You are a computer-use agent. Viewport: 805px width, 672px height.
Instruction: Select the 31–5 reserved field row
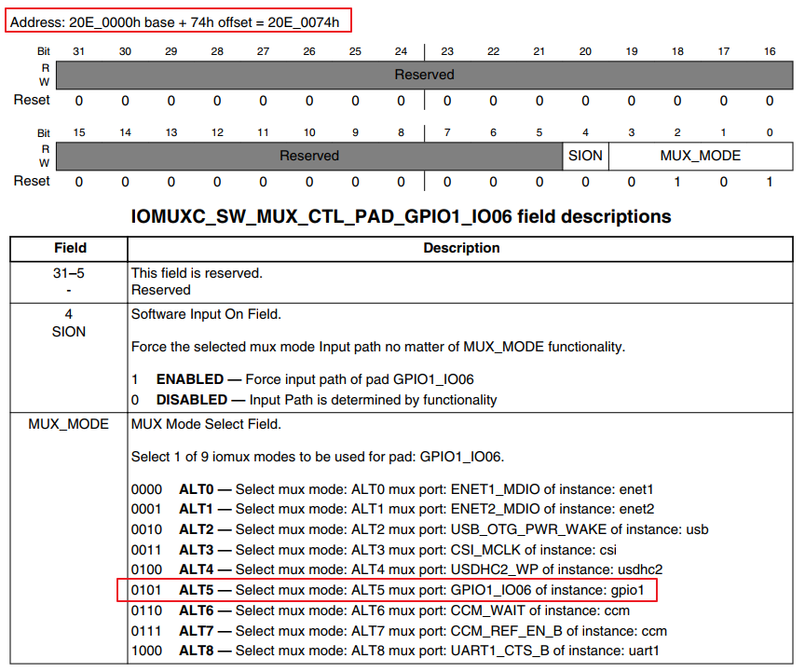pos(402,282)
